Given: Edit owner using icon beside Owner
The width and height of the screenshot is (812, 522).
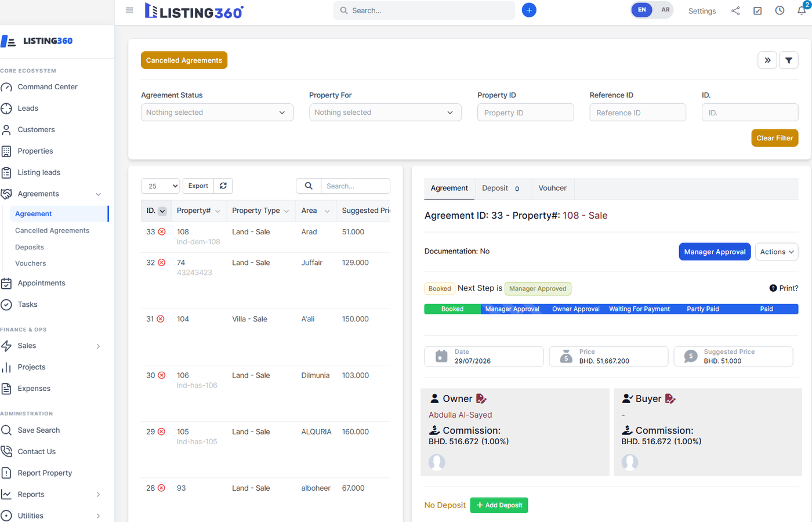Looking at the screenshot, I should click(x=481, y=398).
